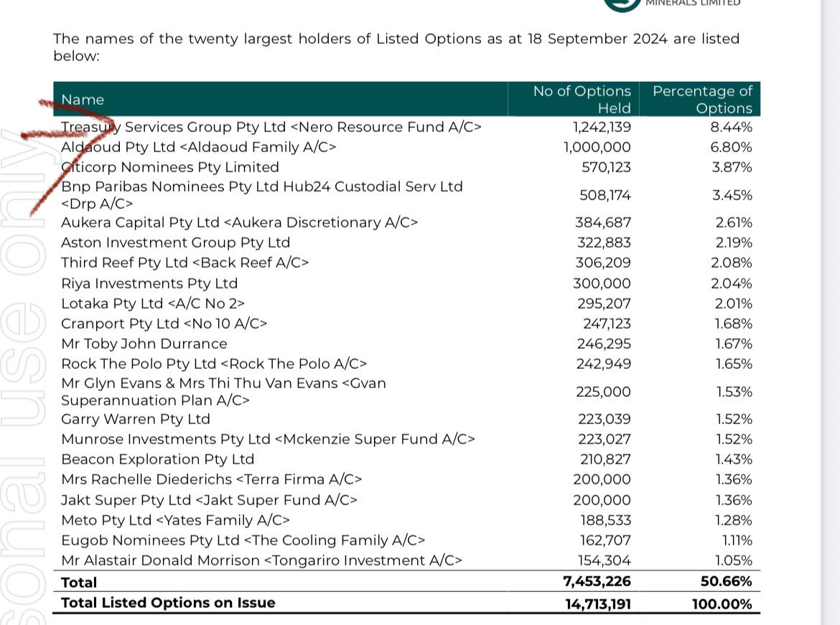Select the percentage 2.04%
The height and width of the screenshot is (625, 840).
point(732,283)
